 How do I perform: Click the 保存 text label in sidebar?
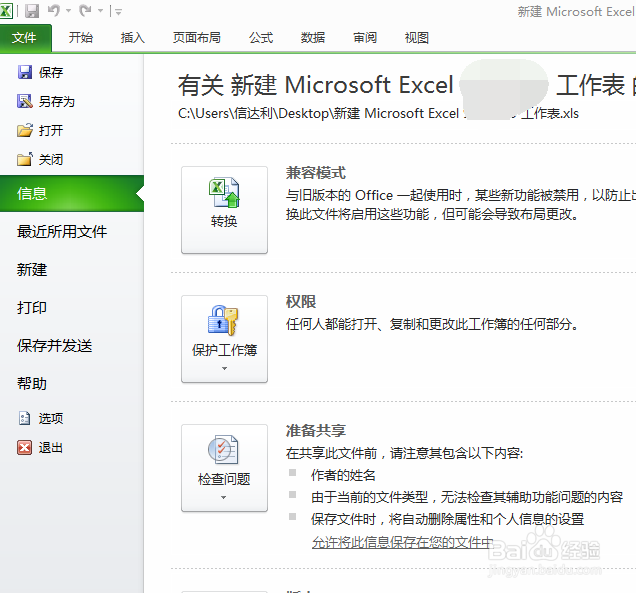click(x=51, y=73)
